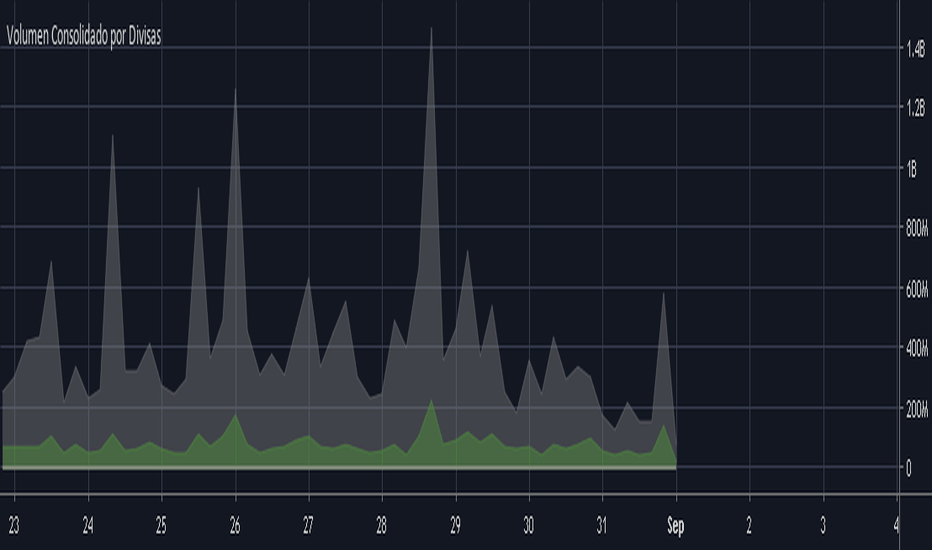This screenshot has height=550, width=932.
Task: Select the 200M price axis label
Action: (917, 409)
